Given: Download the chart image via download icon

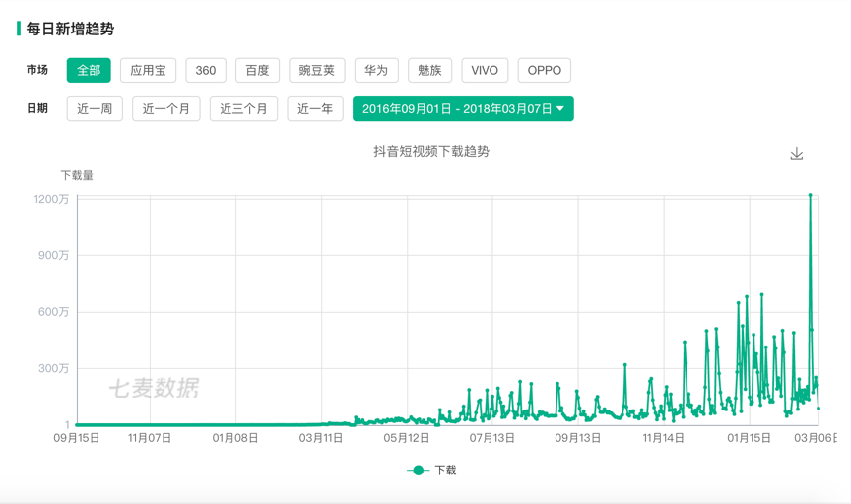Looking at the screenshot, I should click(796, 154).
